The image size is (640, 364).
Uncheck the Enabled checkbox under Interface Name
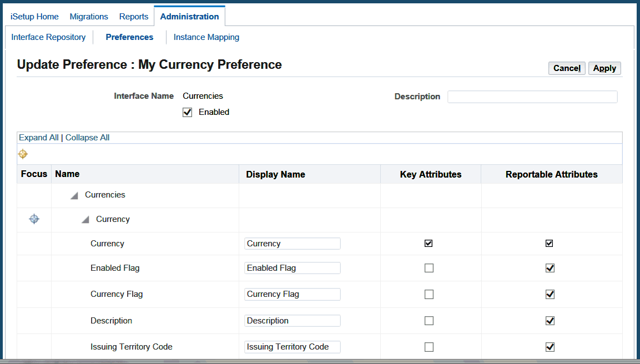pyautogui.click(x=188, y=112)
